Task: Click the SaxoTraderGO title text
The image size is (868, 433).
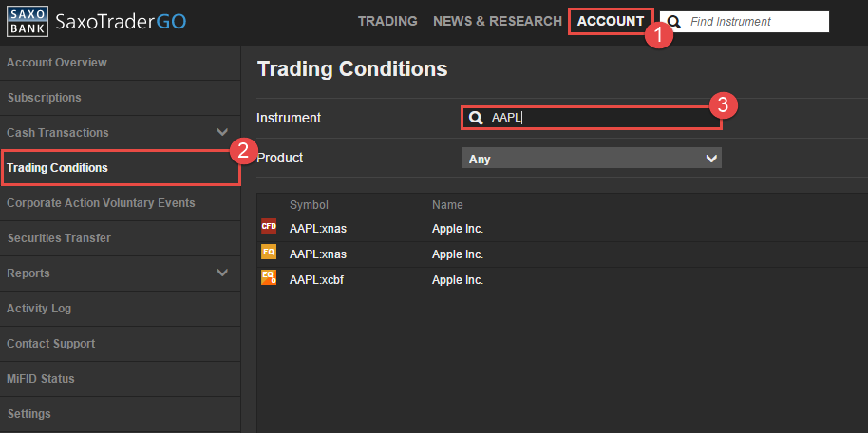Action: click(121, 22)
